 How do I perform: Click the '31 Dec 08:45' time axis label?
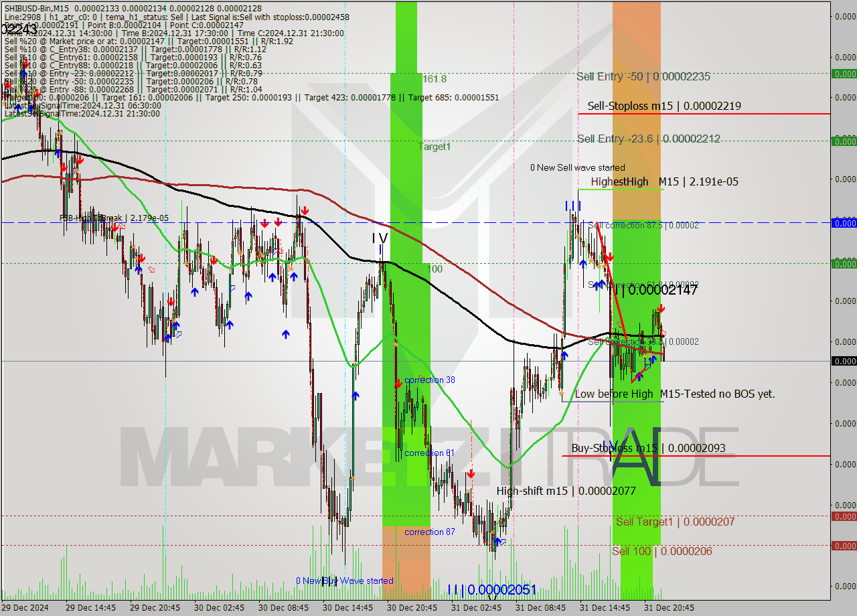pos(540,608)
